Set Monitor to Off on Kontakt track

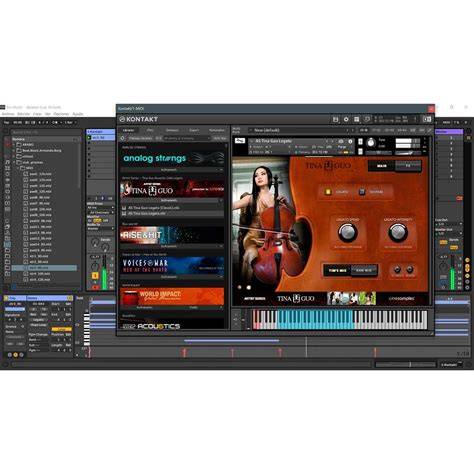pyautogui.click(x=106, y=221)
